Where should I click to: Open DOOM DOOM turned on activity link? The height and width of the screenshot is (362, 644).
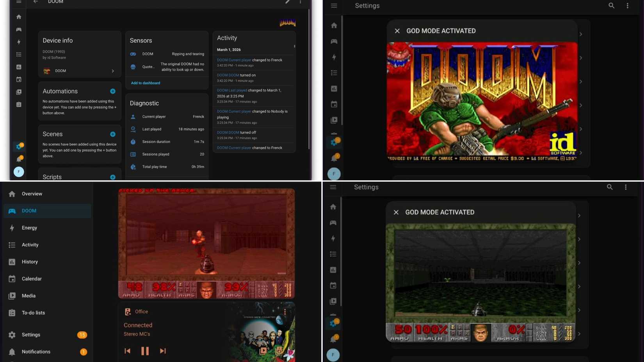228,75
